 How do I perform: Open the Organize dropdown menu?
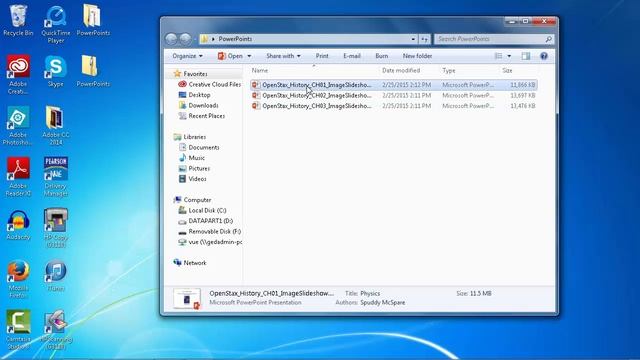187,56
